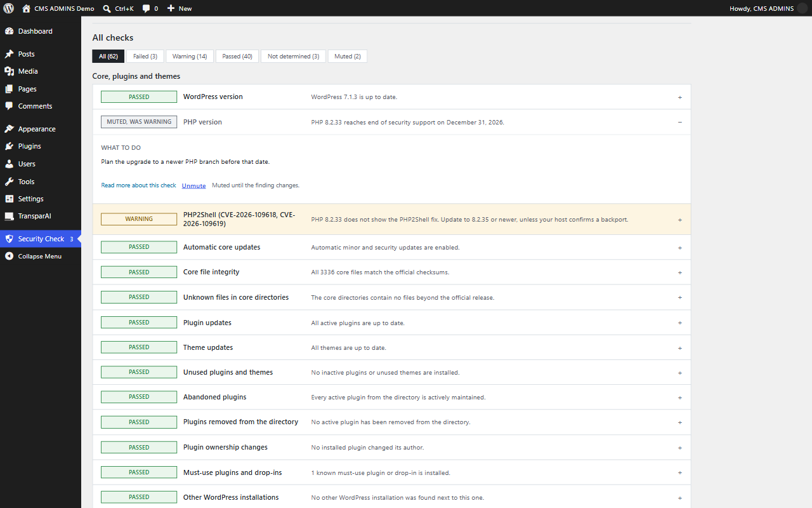Select the Not determined (3) filter
812x508 pixels.
(x=293, y=57)
